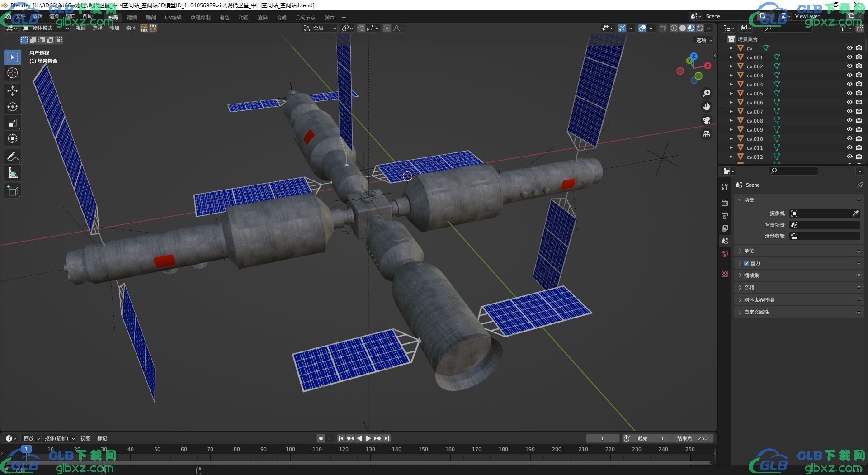Expand the cv.006 tree item
This screenshot has width=868, height=475.
[x=731, y=102]
